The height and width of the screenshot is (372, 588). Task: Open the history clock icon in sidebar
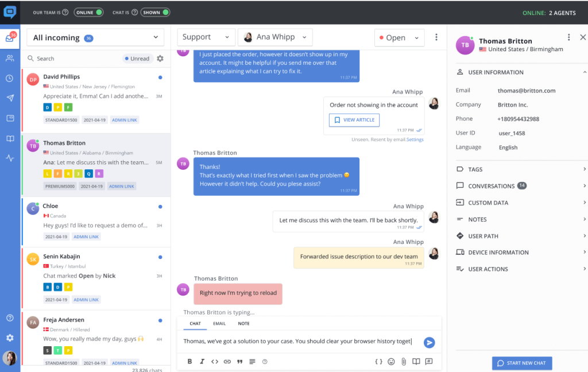point(10,78)
